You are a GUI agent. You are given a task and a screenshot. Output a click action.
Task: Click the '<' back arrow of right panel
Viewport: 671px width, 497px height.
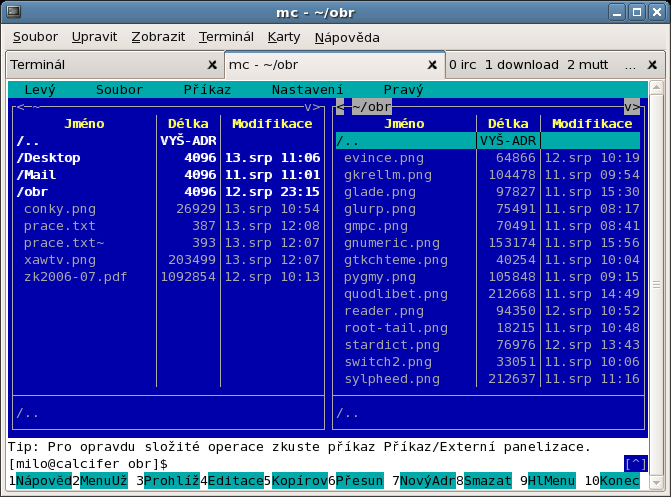[341, 107]
